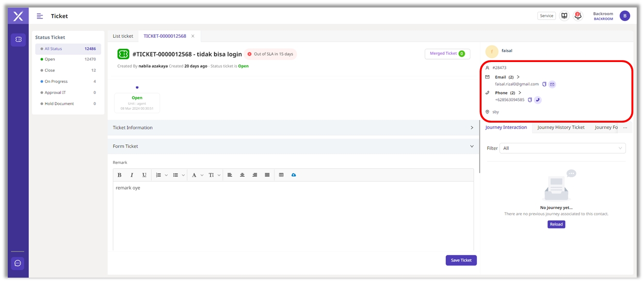Open the chat icon in bottom sidebar
This screenshot has height=282, width=644.
click(18, 263)
